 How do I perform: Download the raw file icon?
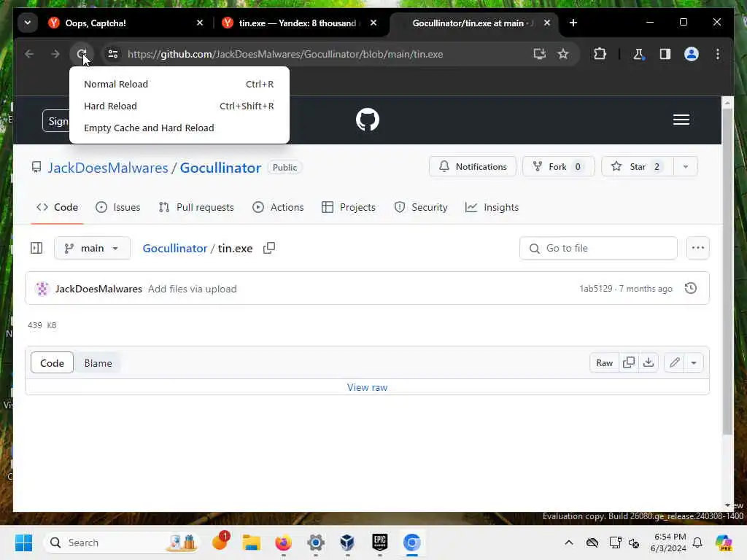pos(649,363)
